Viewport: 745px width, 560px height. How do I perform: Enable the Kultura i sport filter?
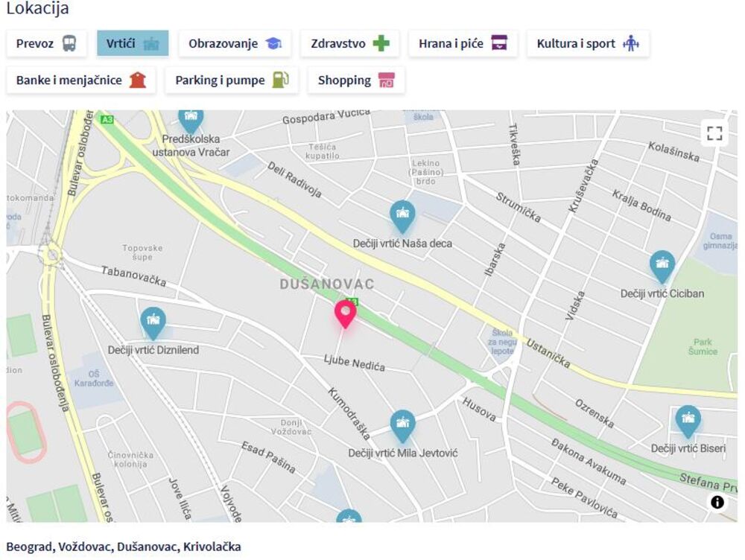pyautogui.click(x=588, y=44)
